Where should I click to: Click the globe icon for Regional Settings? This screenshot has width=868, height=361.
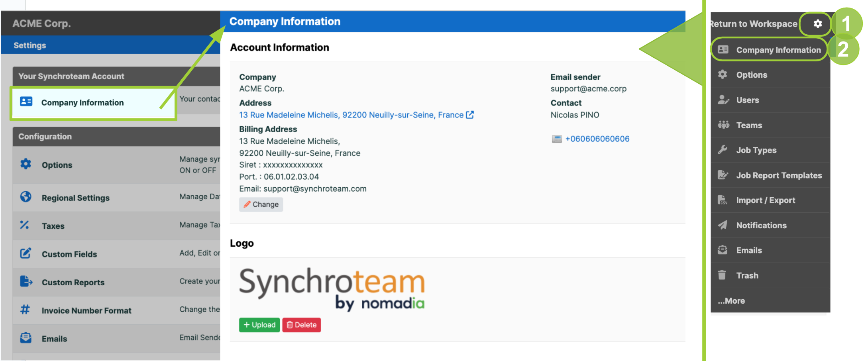click(x=26, y=197)
